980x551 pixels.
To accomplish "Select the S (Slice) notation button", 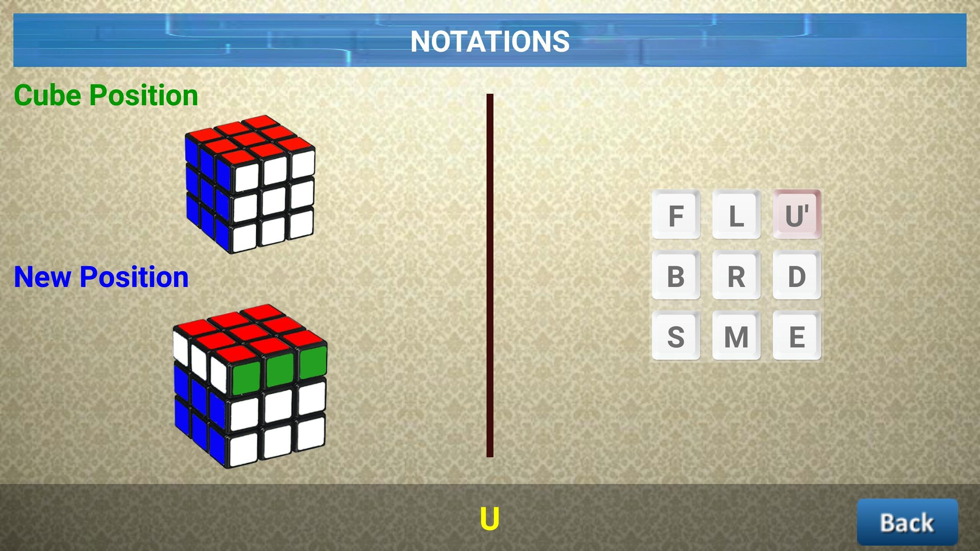I will [676, 337].
